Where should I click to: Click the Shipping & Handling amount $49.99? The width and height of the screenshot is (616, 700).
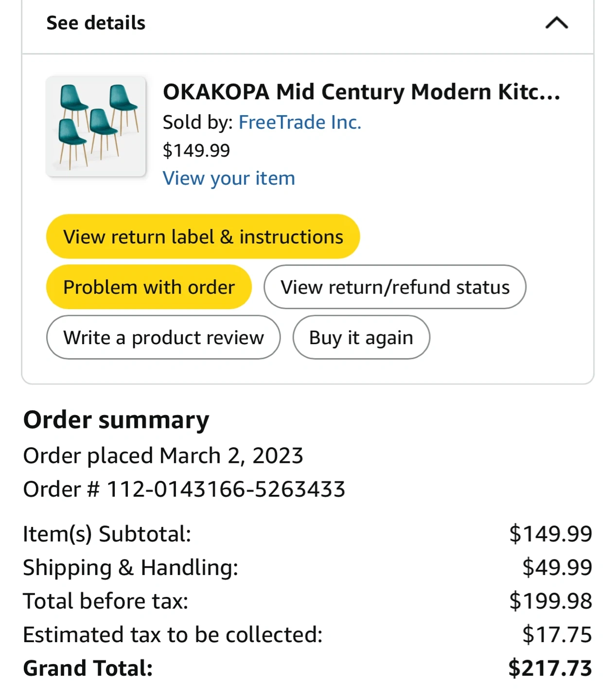[557, 567]
